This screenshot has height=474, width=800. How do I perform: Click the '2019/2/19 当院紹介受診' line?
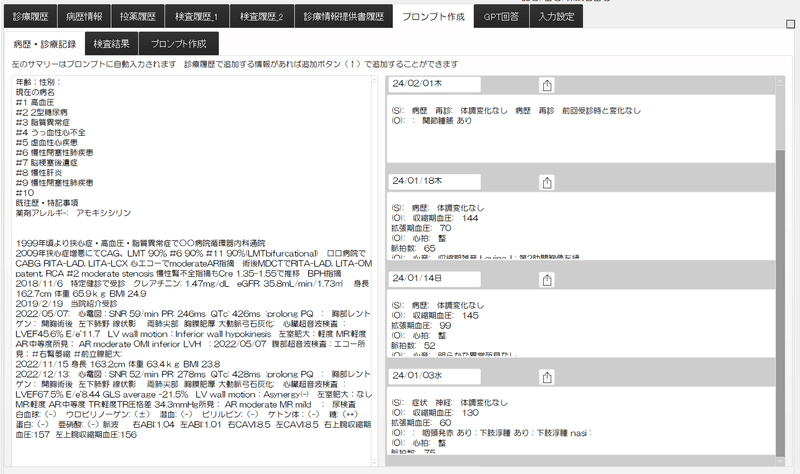tap(66, 304)
